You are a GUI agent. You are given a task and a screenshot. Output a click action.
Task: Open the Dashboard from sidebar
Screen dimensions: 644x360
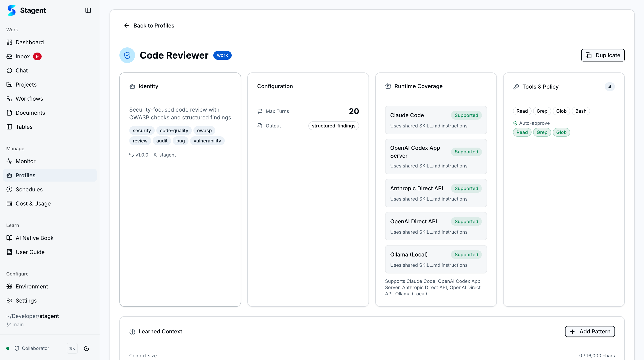click(x=30, y=42)
